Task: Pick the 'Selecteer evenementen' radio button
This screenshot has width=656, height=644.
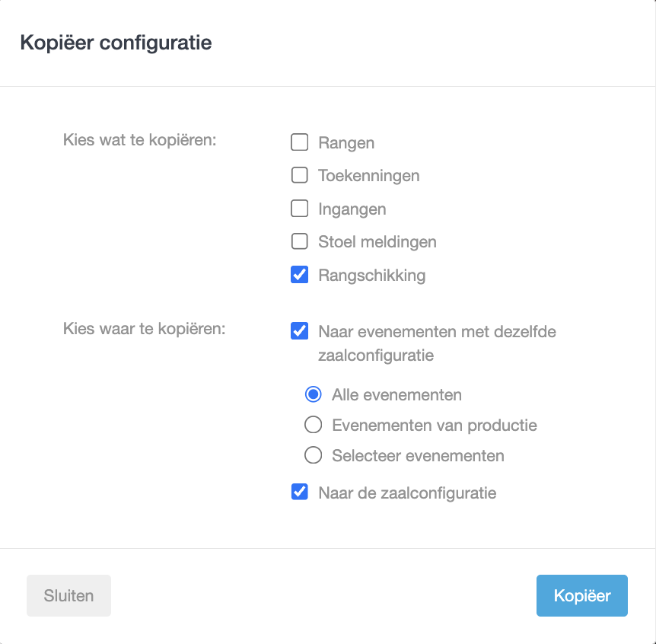Action: tap(313, 455)
